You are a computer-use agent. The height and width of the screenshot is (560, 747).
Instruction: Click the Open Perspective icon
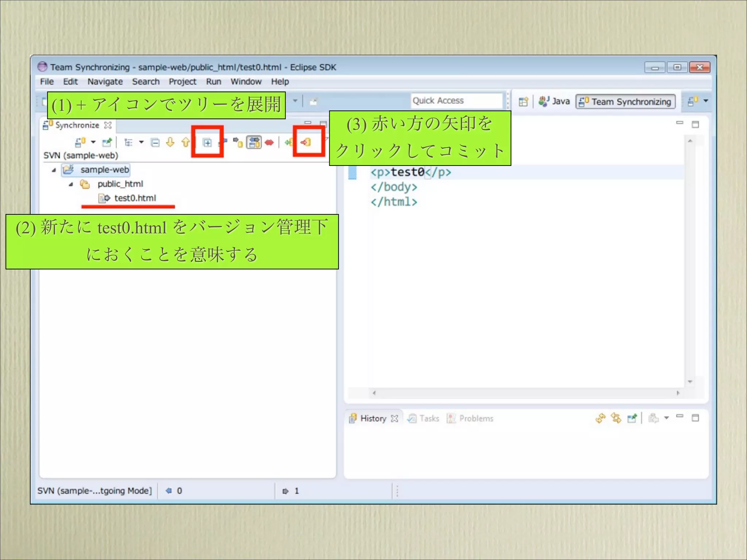(523, 101)
